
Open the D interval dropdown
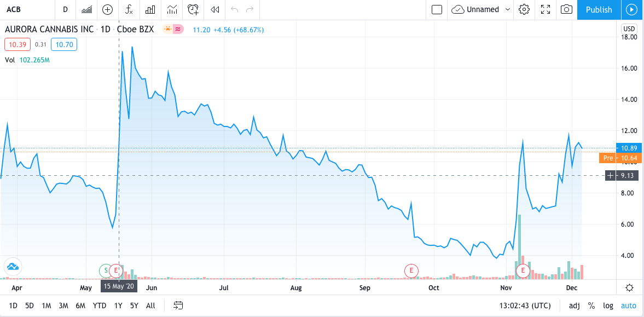pos(65,9)
